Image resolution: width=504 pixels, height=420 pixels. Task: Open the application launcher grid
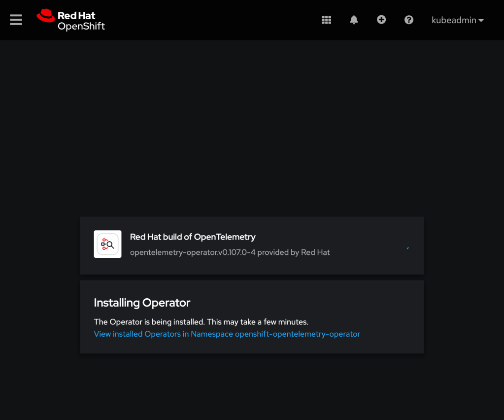click(326, 20)
